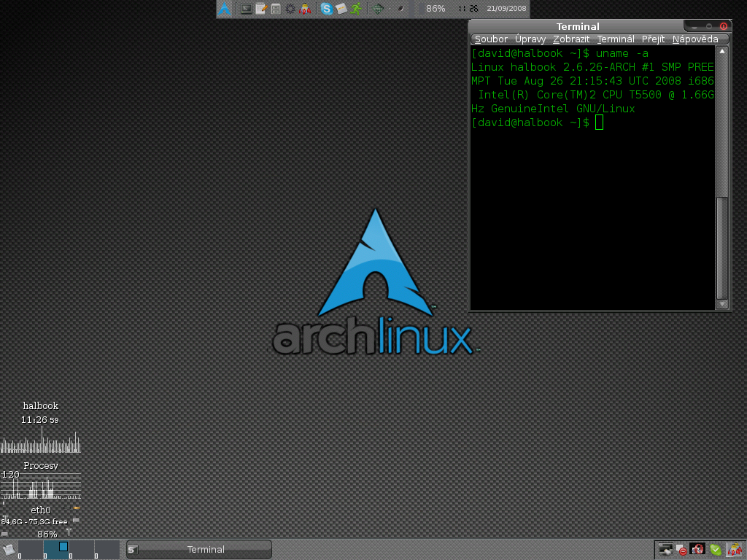Click the tray icon with red minus sign
The height and width of the screenshot is (560, 747).
tap(681, 550)
